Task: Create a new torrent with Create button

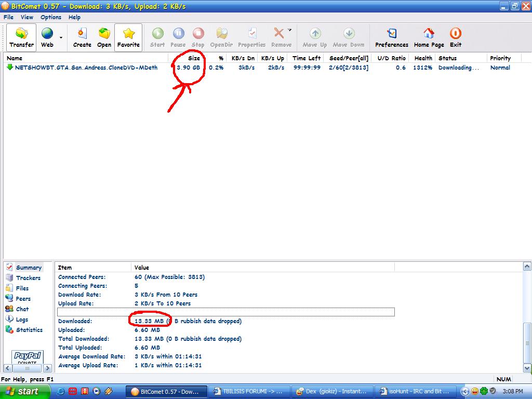Action: coord(82,37)
